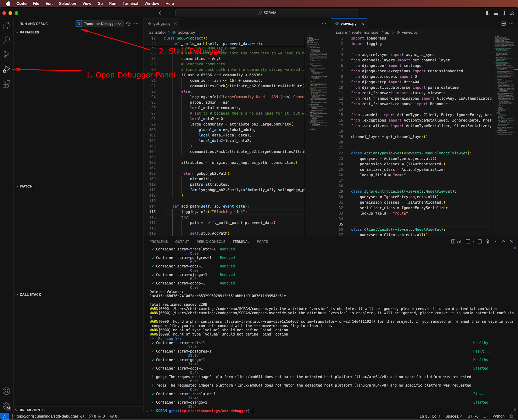Maximize the panel with the chevron up
Screen dimensions: 518x420
503,242
